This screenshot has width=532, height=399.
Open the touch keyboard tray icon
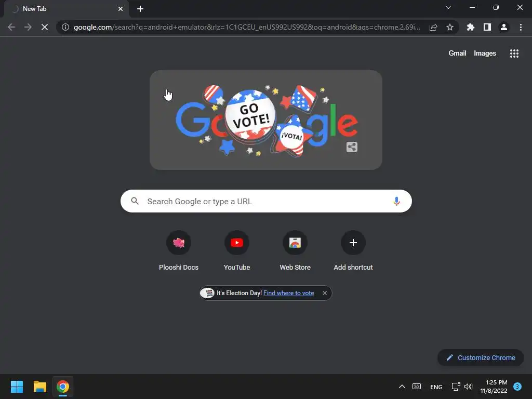[x=417, y=387]
